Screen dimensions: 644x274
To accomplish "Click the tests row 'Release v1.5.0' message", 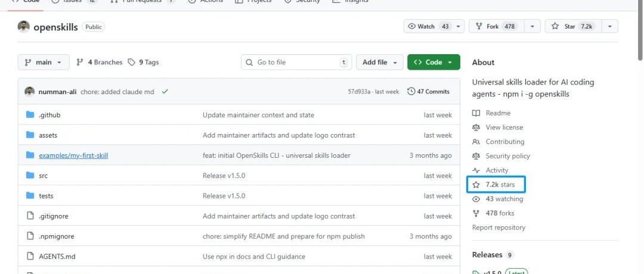I will tap(224, 196).
